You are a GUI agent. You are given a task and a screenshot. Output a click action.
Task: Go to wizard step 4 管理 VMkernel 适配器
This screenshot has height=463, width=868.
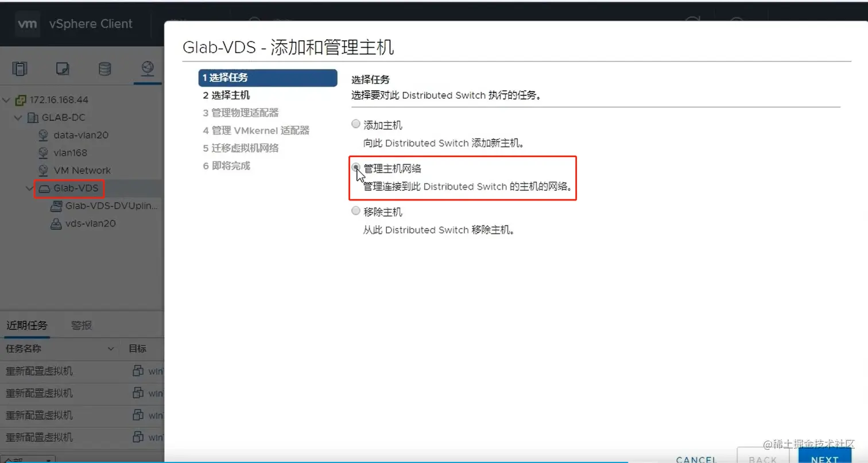pos(256,130)
